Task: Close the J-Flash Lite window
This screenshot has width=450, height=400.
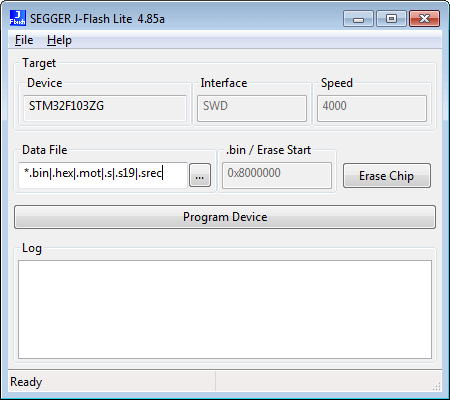Action: point(424,19)
